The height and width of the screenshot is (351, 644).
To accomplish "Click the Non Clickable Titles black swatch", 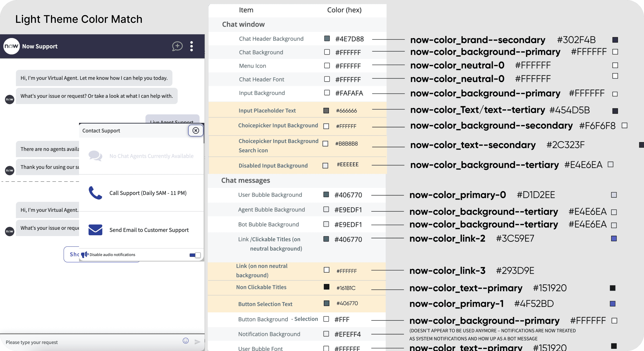I will (x=327, y=287).
